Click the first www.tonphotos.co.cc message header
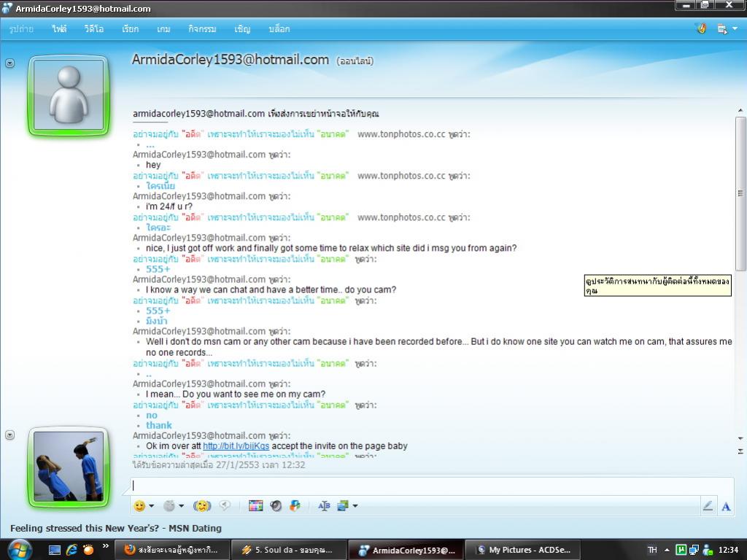The image size is (747, 560). pos(301,134)
